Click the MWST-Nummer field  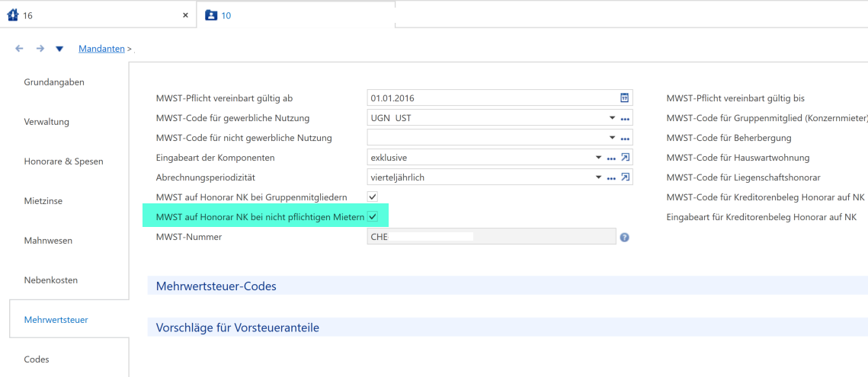492,237
